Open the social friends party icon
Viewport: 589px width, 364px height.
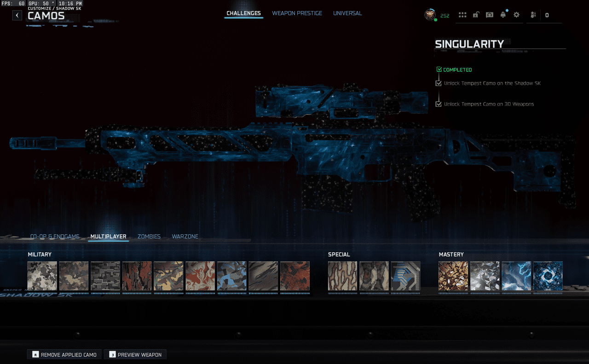(533, 15)
